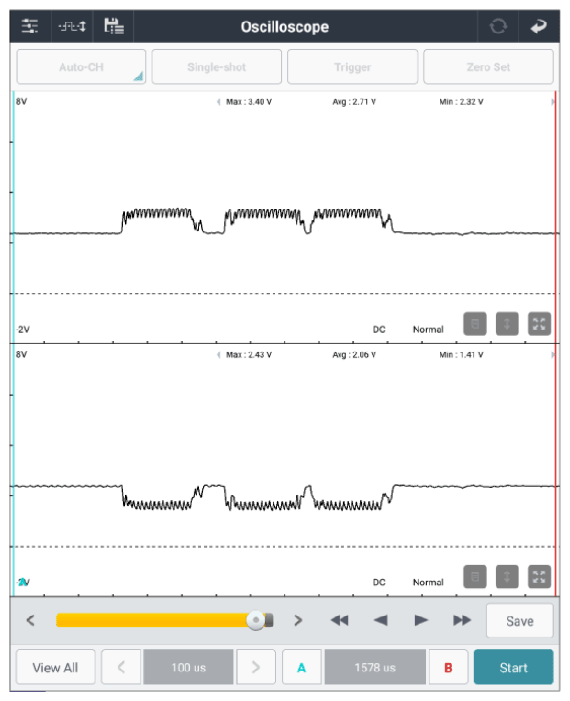Click the Trigger button
The image size is (570, 701).
352,67
